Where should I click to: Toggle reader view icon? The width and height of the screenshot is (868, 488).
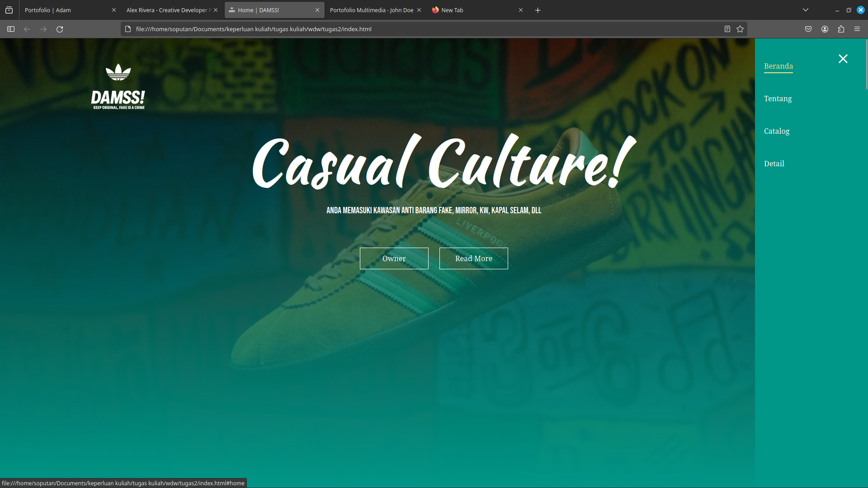point(727,29)
